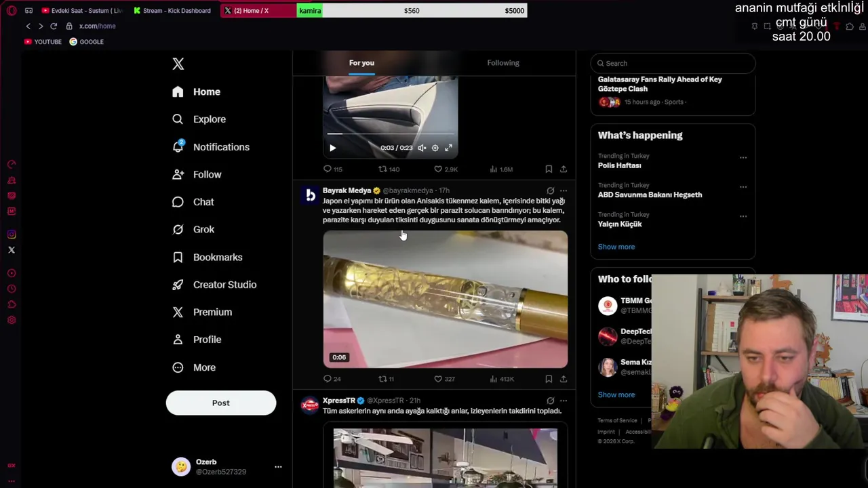Click the x.com/home address bar
868x488 pixels.
pyautogui.click(x=97, y=26)
